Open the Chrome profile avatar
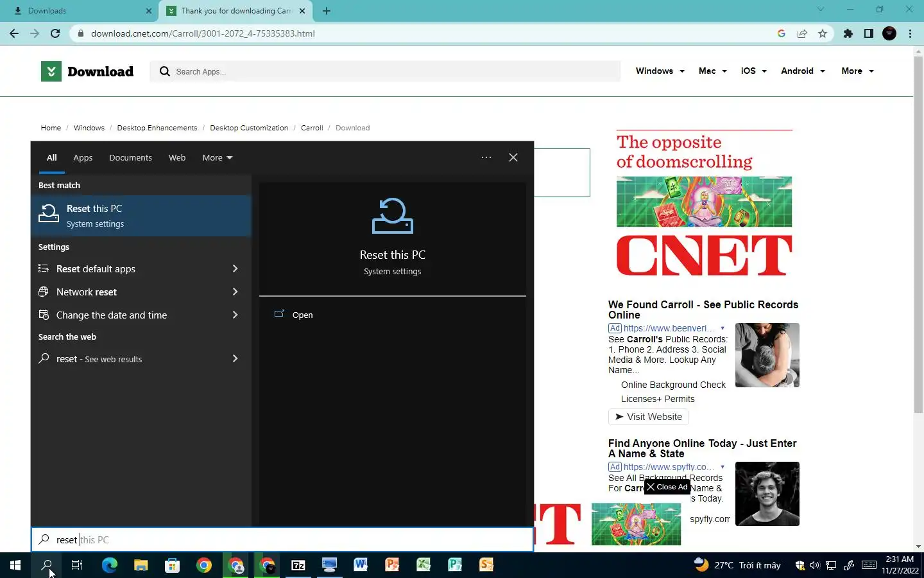Image resolution: width=924 pixels, height=578 pixels. point(889,33)
